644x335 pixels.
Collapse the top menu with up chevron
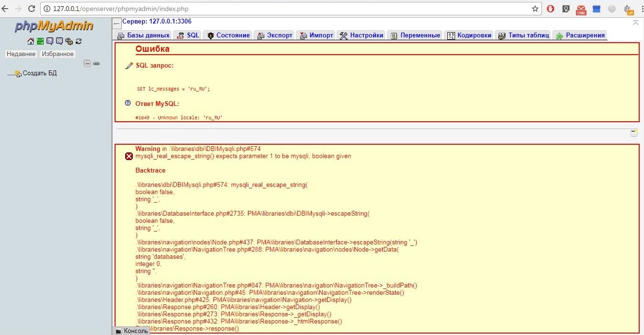pyautogui.click(x=635, y=23)
